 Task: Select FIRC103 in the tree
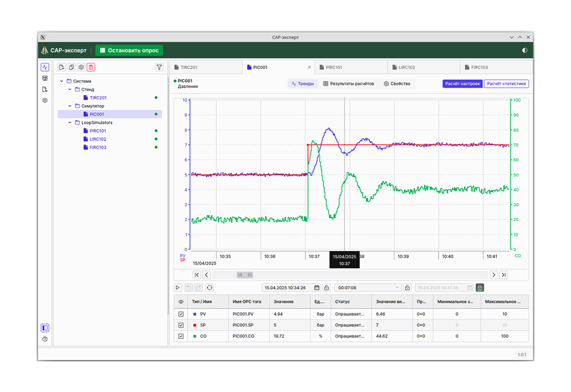pyautogui.click(x=110, y=147)
